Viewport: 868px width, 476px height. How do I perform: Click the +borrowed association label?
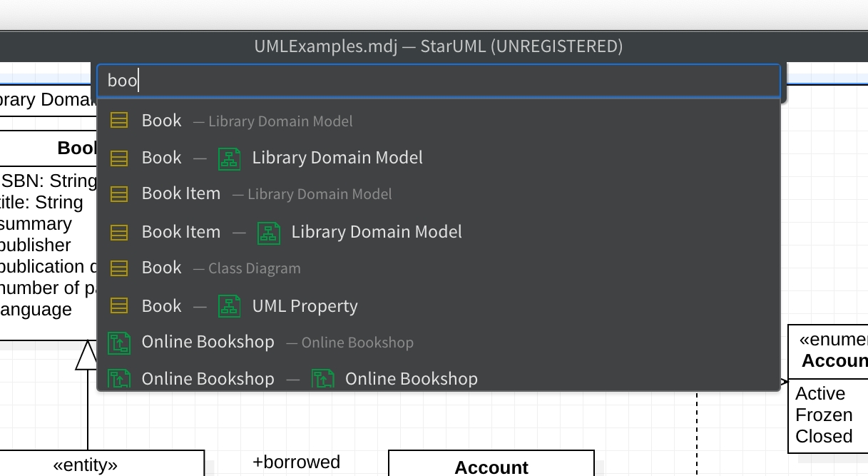click(296, 462)
